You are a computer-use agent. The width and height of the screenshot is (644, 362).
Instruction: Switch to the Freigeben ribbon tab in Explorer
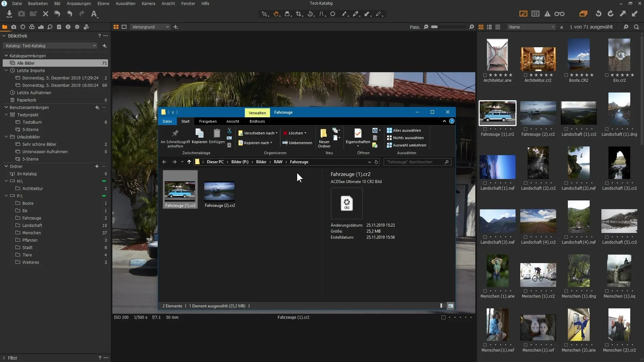tap(208, 121)
